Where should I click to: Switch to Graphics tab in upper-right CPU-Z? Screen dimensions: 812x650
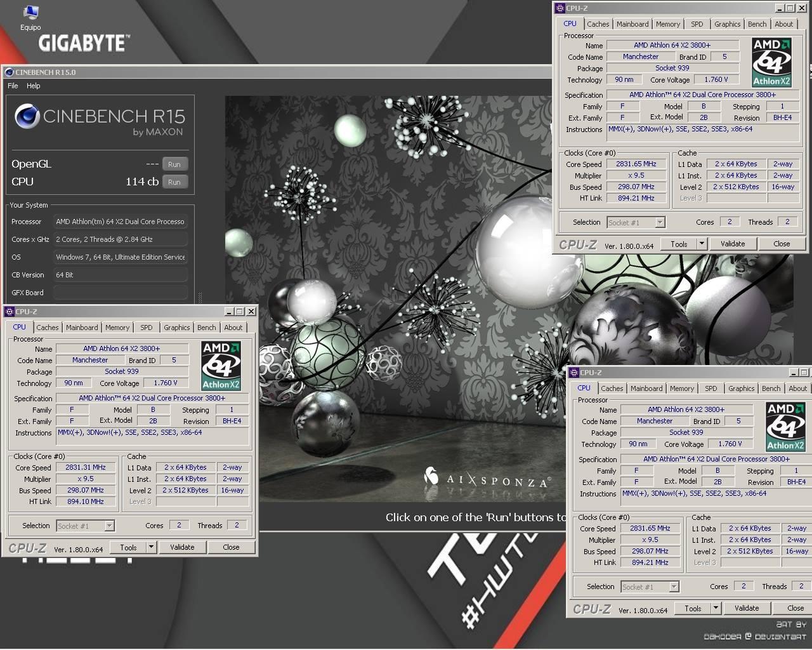click(727, 24)
